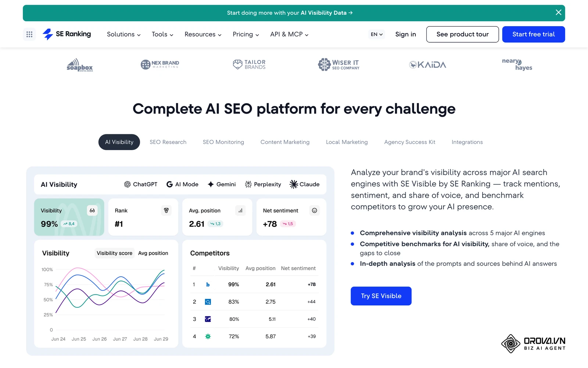Click competitor 1 blue b logo
Image resolution: width=588 pixels, height=368 pixels.
(x=208, y=284)
